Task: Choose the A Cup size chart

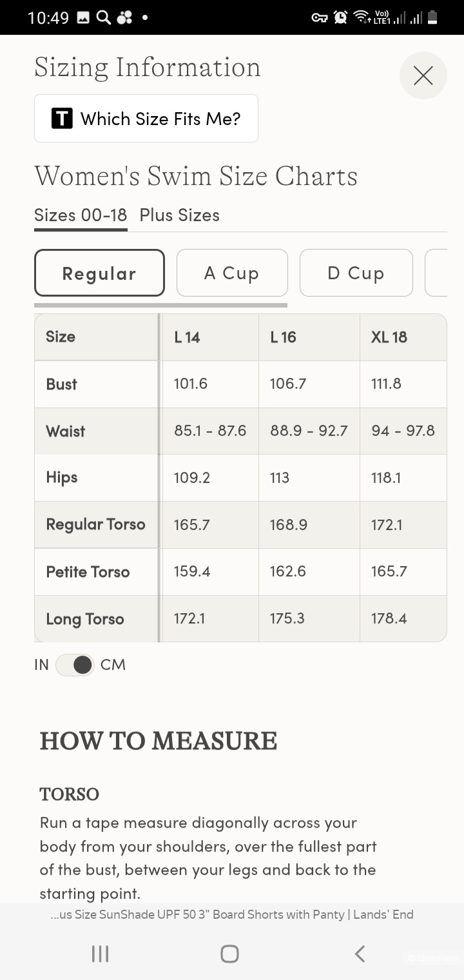Action: [232, 273]
